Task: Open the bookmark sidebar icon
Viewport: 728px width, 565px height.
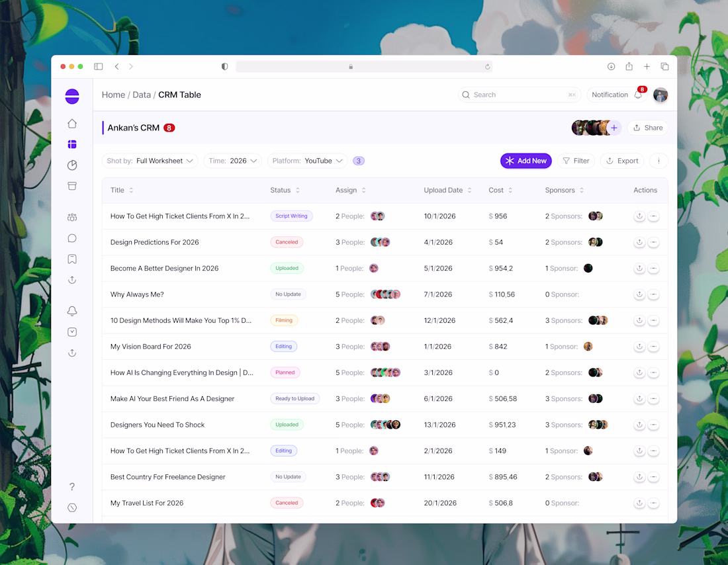Action: (72, 259)
